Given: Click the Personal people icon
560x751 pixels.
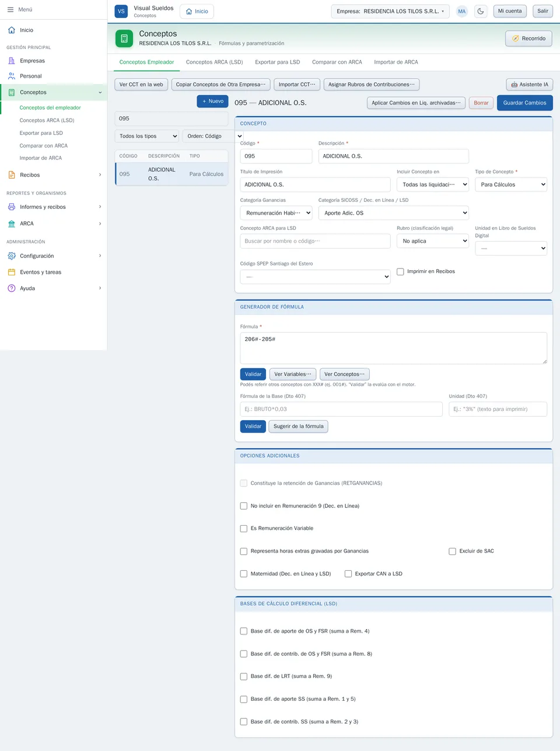Looking at the screenshot, I should pos(12,76).
